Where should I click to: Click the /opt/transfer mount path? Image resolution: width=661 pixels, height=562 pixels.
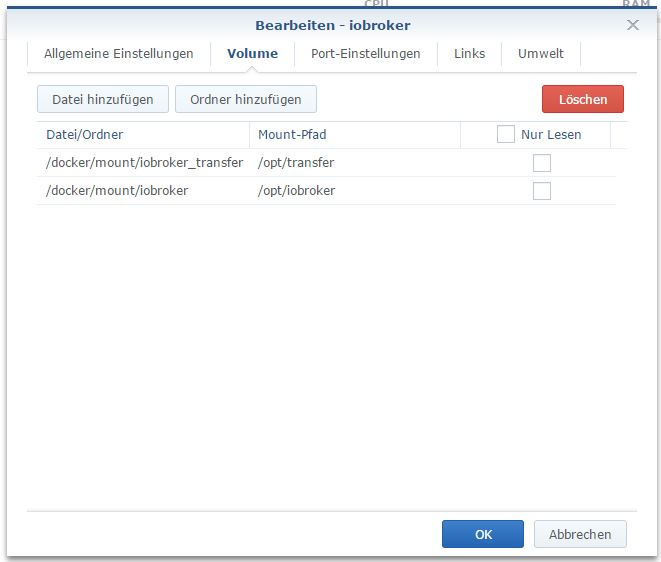point(296,163)
